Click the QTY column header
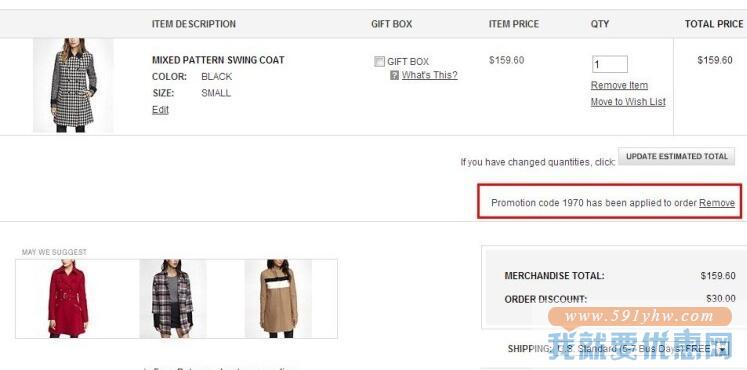Screen dimensions: 747x370 600,24
